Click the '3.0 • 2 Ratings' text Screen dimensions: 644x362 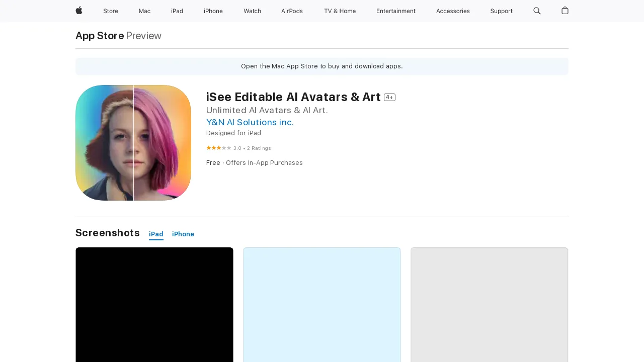click(252, 148)
